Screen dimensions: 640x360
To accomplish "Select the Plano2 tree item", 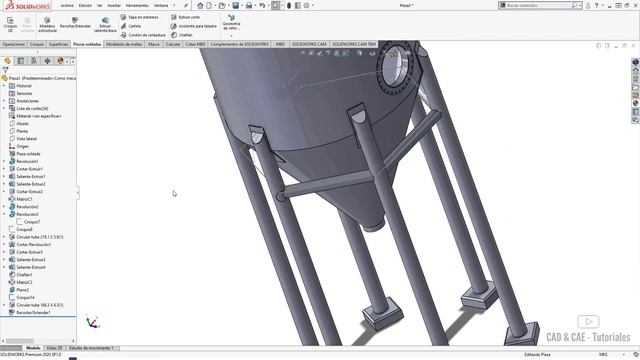I will [x=19, y=290].
